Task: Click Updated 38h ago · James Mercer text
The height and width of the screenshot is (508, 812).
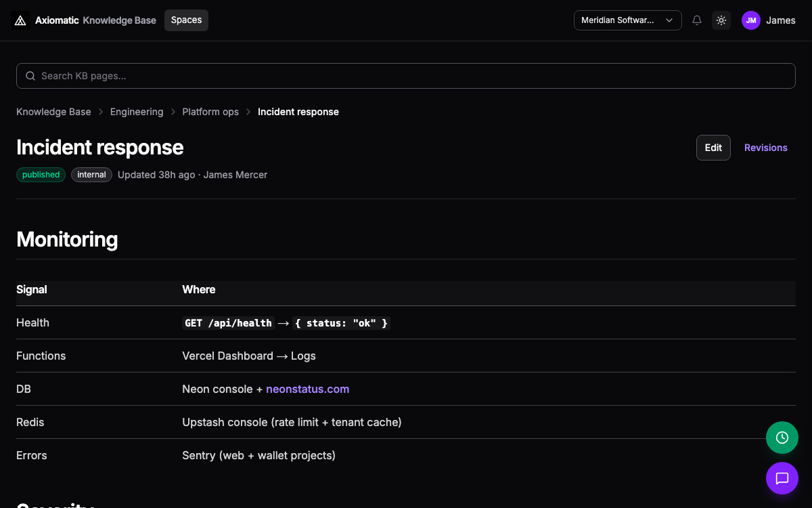Action: (x=192, y=175)
